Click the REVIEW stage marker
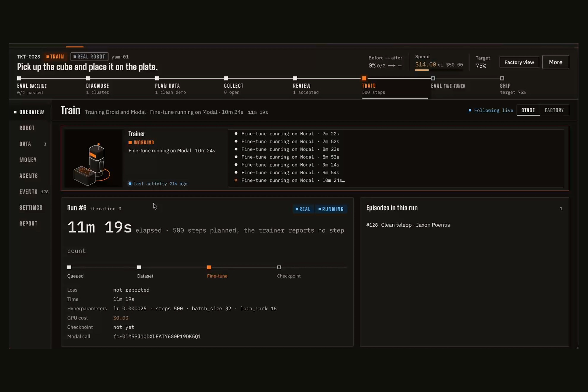Screen dimensions: 588x392 (295, 78)
